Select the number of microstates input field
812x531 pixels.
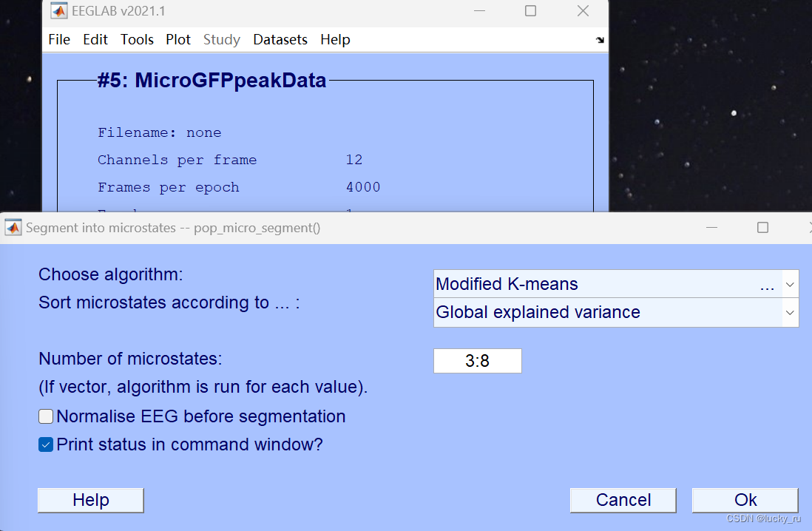(477, 361)
